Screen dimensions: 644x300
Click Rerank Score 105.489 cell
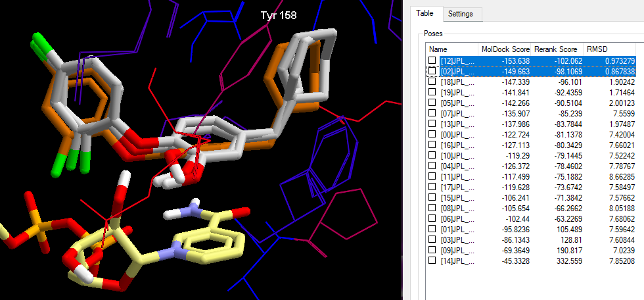[570, 229]
